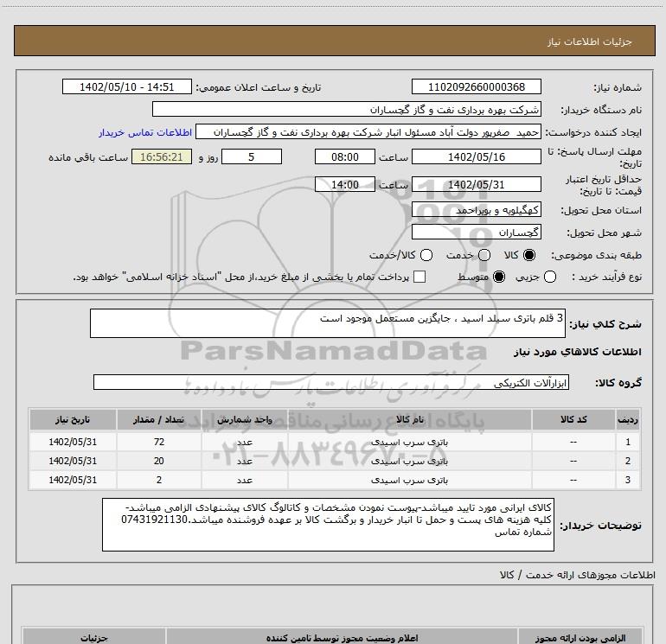Select the متوسط purchase type radio
The height and width of the screenshot is (644, 666).
[499, 277]
